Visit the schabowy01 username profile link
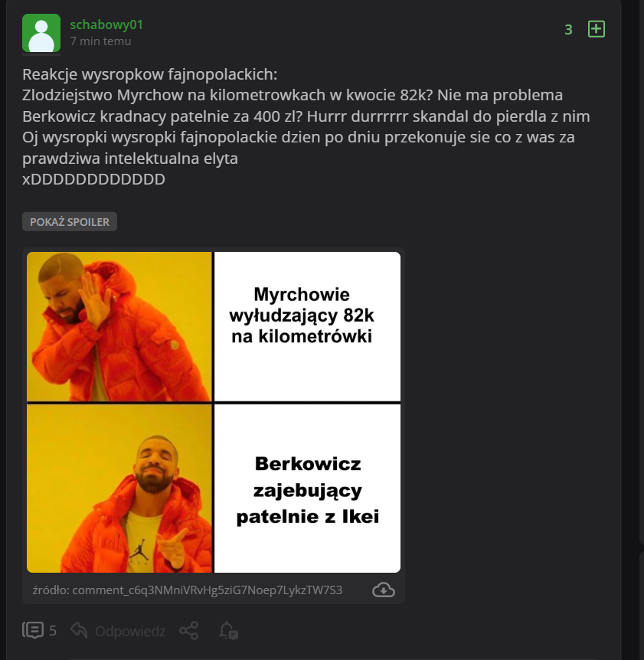644x660 pixels. tap(106, 25)
